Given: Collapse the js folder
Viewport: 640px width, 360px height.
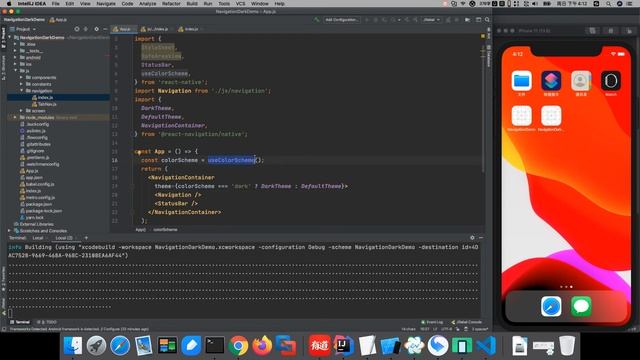Looking at the screenshot, I should coord(16,71).
